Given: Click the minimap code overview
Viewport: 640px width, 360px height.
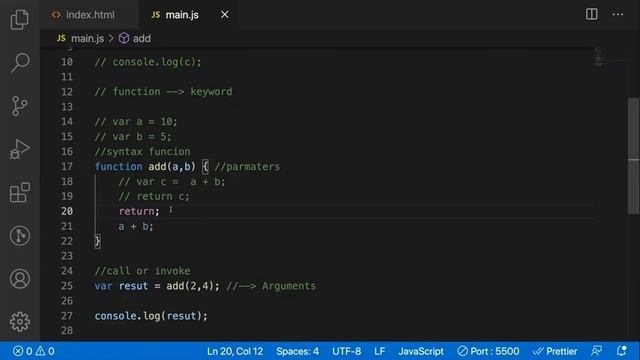Looking at the screenshot, I should tap(610, 57).
